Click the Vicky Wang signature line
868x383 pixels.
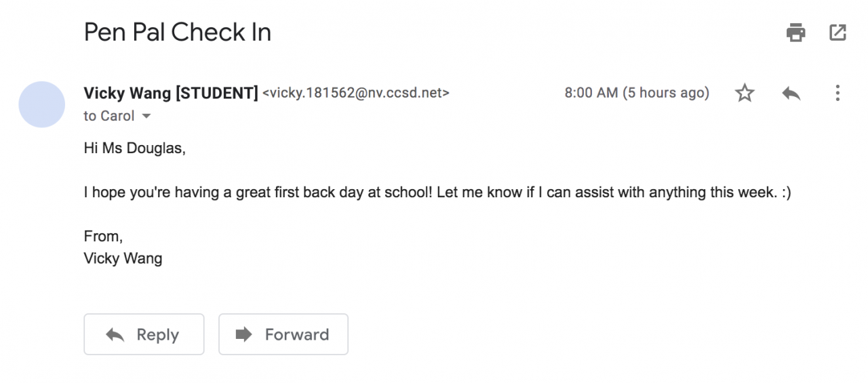123,258
